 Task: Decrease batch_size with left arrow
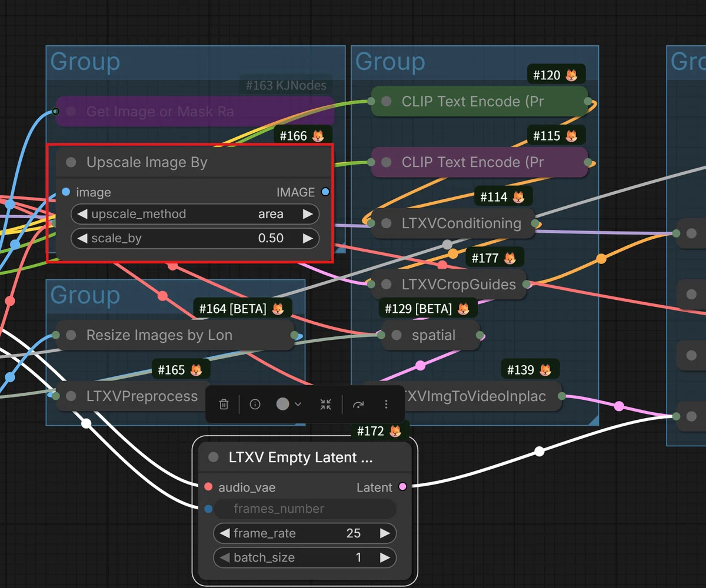[225, 557]
